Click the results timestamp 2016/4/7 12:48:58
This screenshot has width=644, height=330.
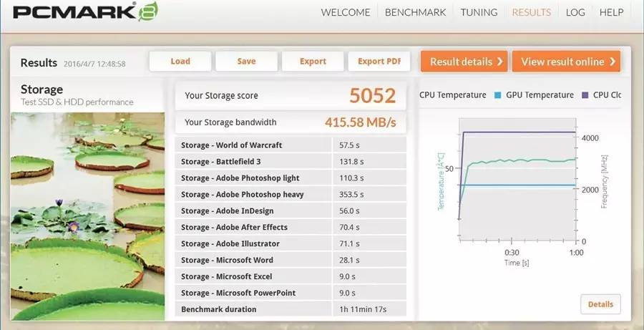[x=94, y=64]
